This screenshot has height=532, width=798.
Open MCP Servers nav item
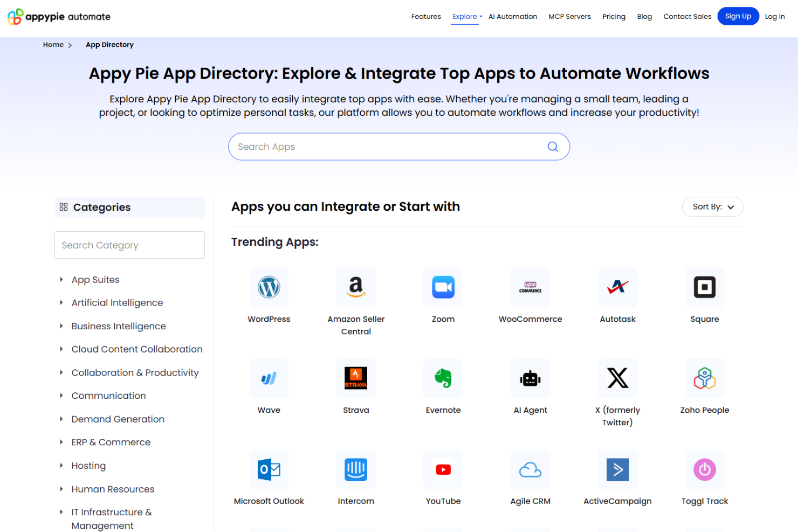tap(569, 17)
